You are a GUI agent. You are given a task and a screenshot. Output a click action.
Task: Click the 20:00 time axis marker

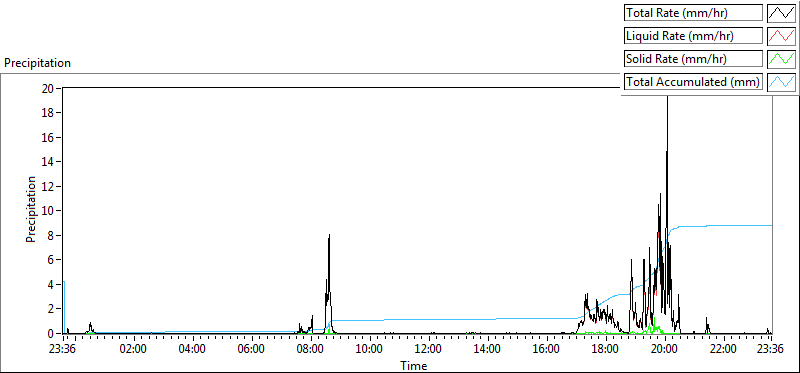click(664, 350)
